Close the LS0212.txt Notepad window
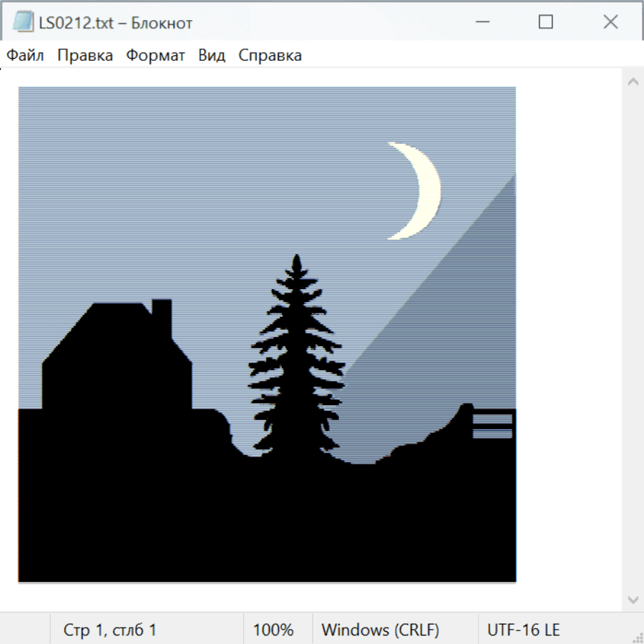 point(610,22)
